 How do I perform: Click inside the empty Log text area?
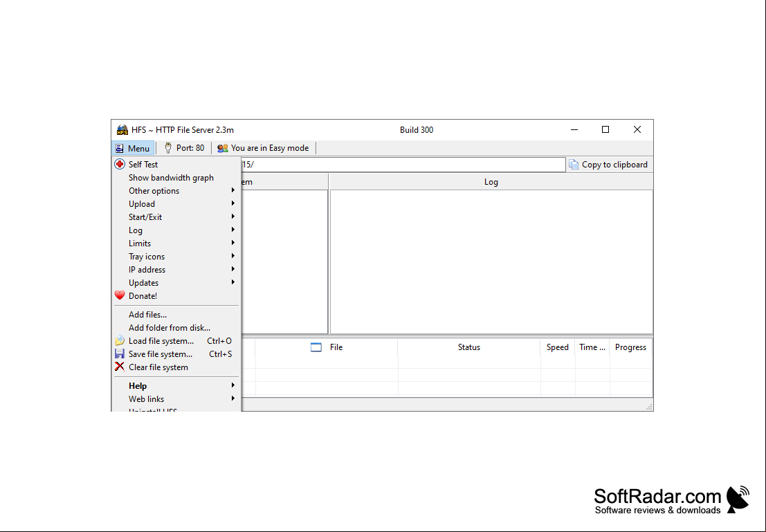pos(491,262)
